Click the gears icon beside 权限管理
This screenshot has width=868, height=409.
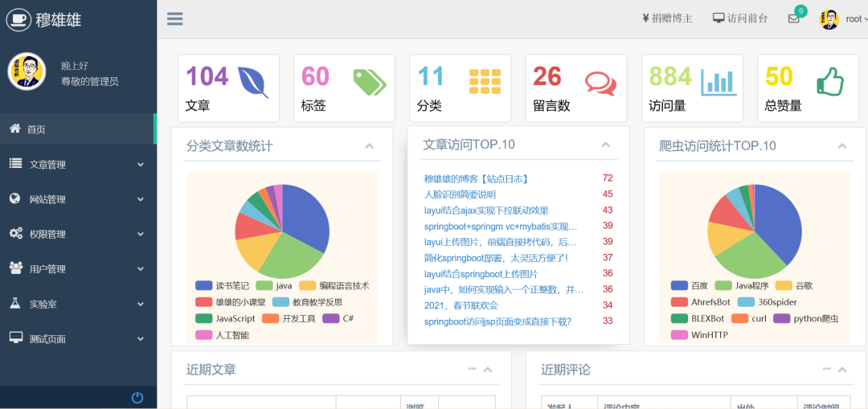[15, 234]
